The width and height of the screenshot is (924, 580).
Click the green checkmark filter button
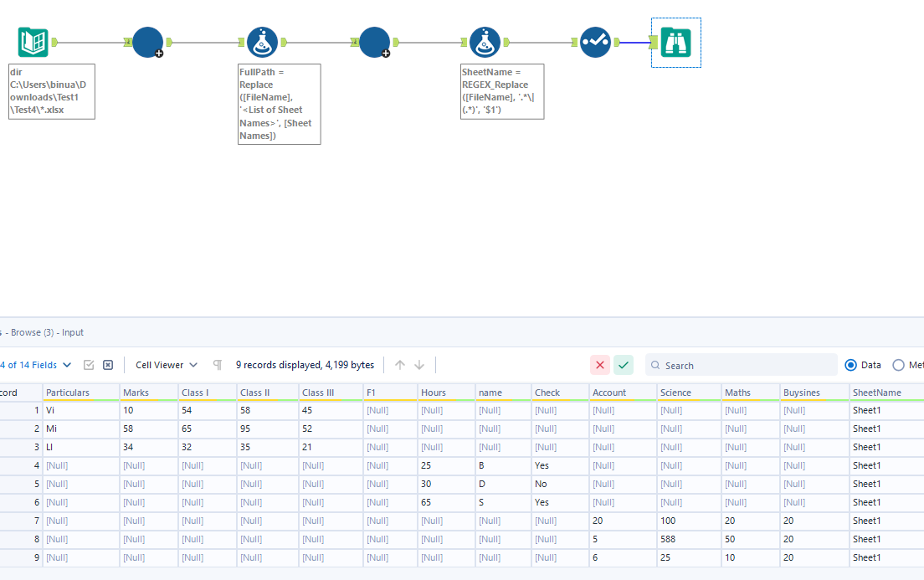pos(623,365)
